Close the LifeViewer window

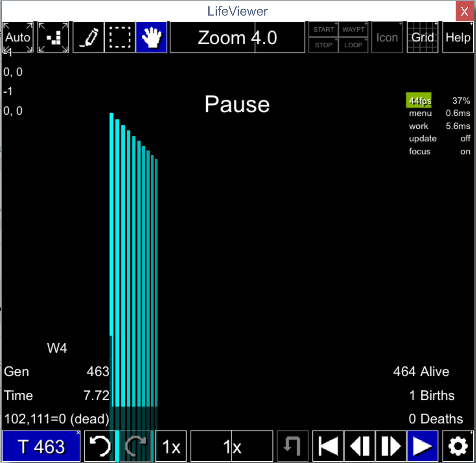tap(464, 11)
